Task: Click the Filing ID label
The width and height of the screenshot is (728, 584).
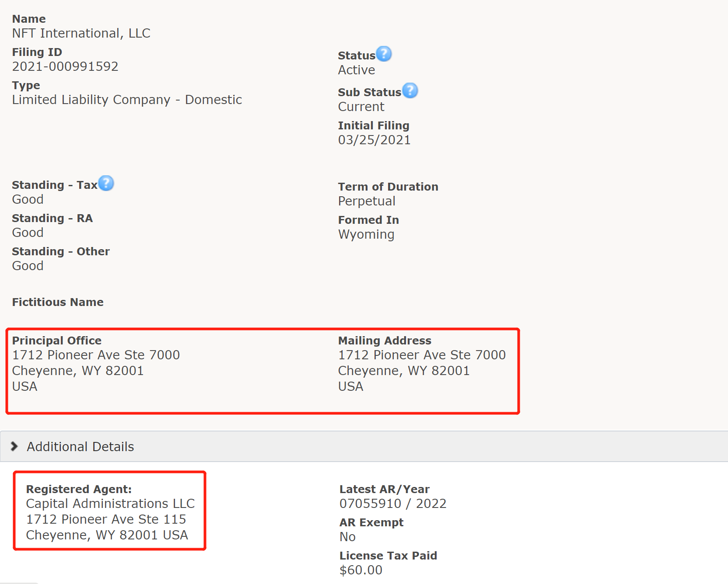Action: (37, 52)
